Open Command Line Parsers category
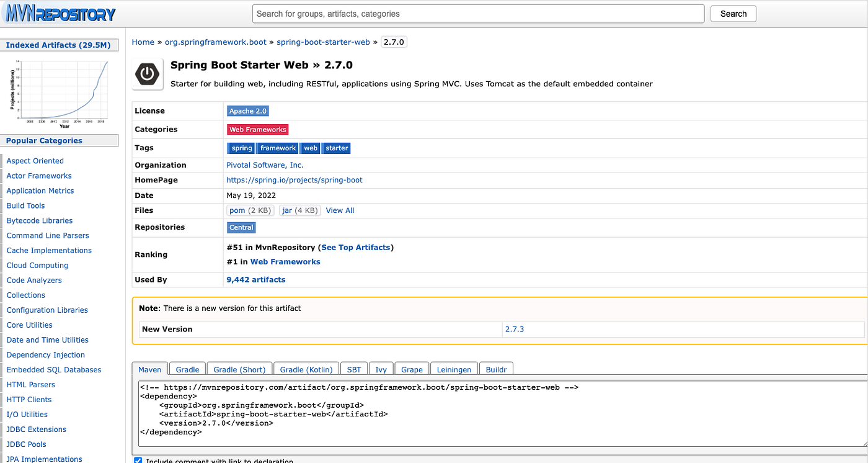This screenshot has height=463, width=868. (x=48, y=235)
